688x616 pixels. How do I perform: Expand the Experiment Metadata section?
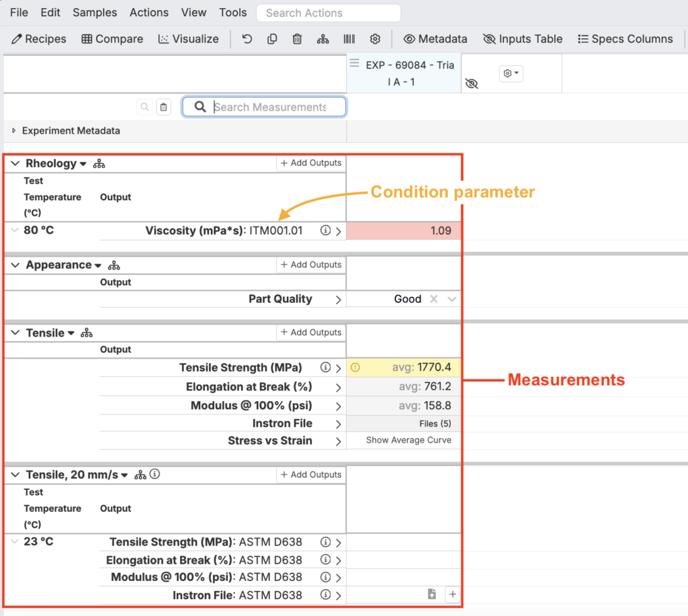14,130
